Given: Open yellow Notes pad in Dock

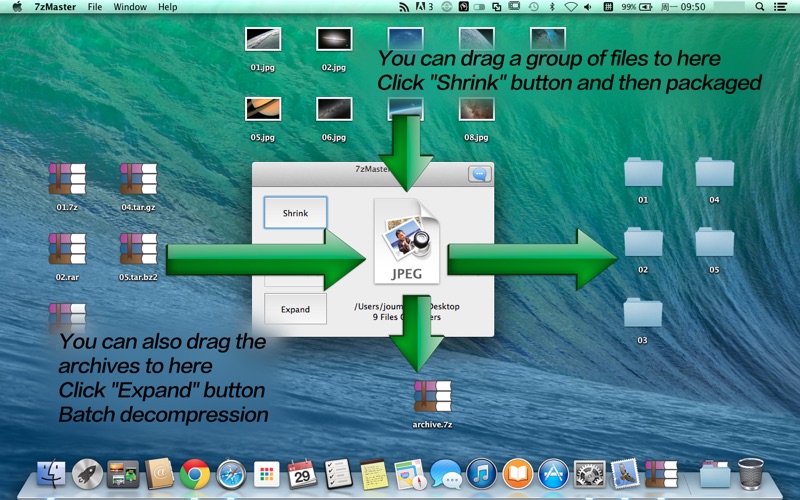Looking at the screenshot, I should [x=374, y=474].
